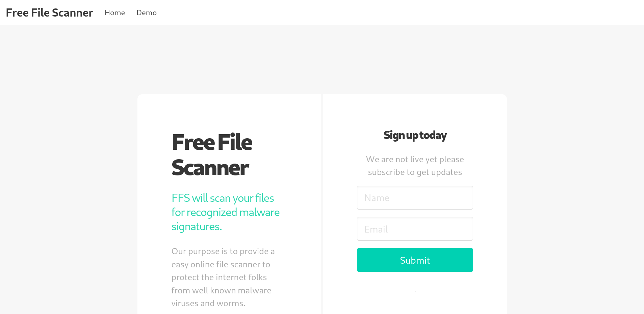
Task: Click the Free File Scanner navbar brand
Action: pyautogui.click(x=49, y=13)
